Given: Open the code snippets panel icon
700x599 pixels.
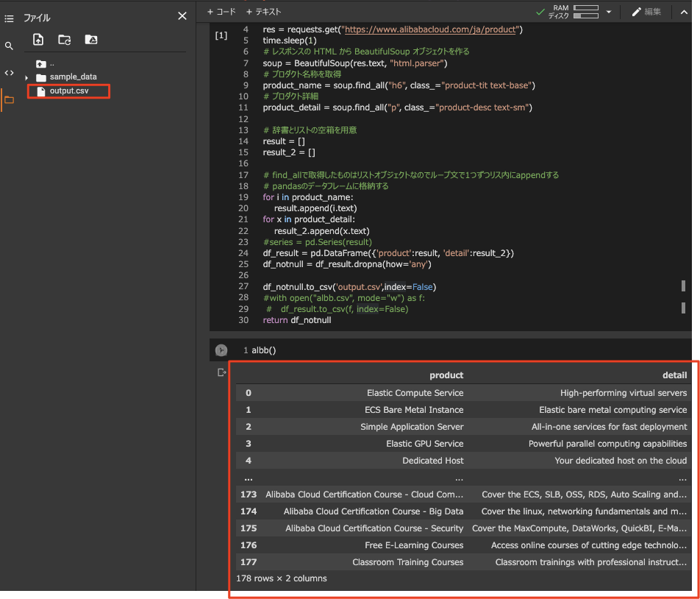Looking at the screenshot, I should coord(9,72).
